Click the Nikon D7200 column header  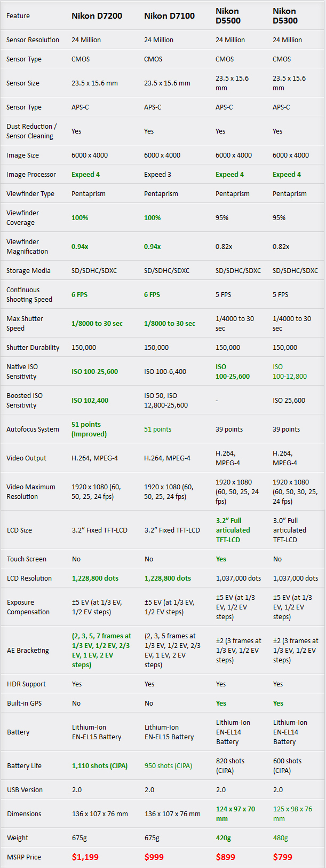[x=97, y=16]
